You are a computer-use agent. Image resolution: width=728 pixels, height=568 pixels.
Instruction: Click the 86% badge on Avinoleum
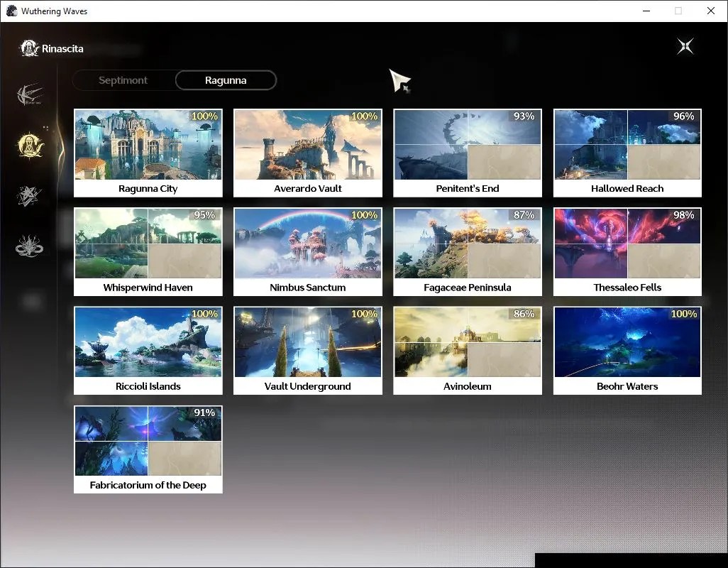click(524, 314)
